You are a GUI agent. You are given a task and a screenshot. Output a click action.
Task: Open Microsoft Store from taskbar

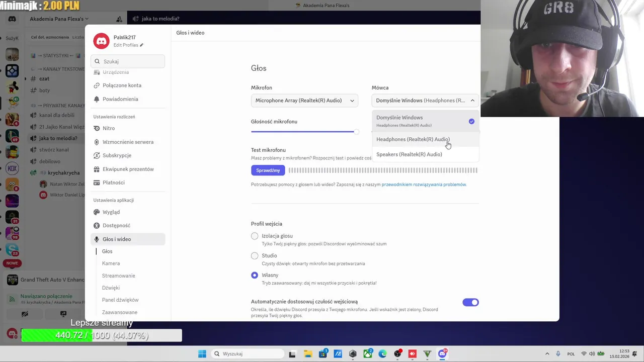tap(323, 354)
